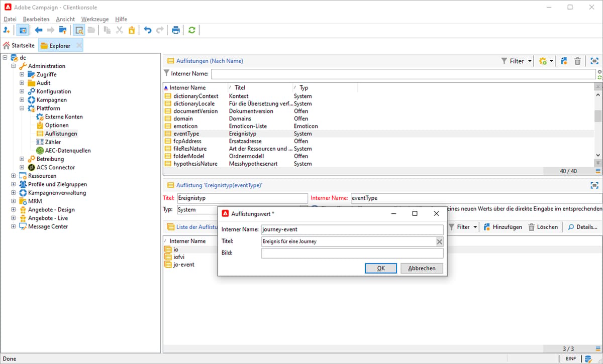Click the trash icon in Auflistungen header

pos(578,61)
